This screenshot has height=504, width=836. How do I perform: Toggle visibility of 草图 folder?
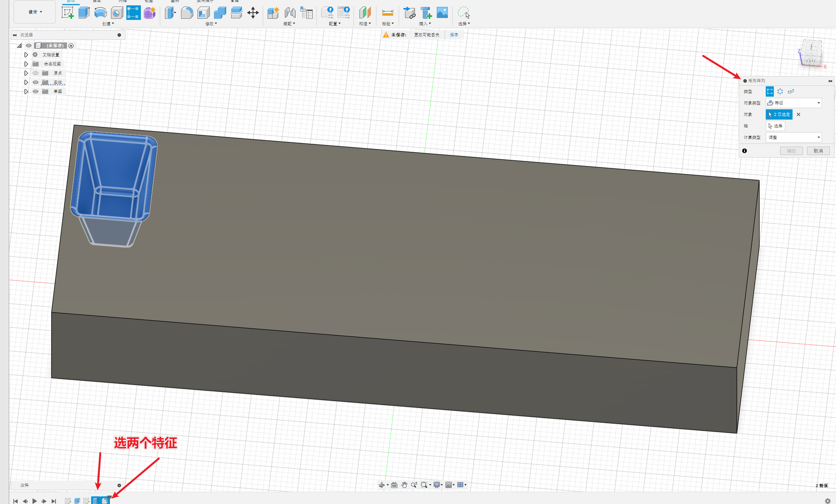click(x=36, y=91)
